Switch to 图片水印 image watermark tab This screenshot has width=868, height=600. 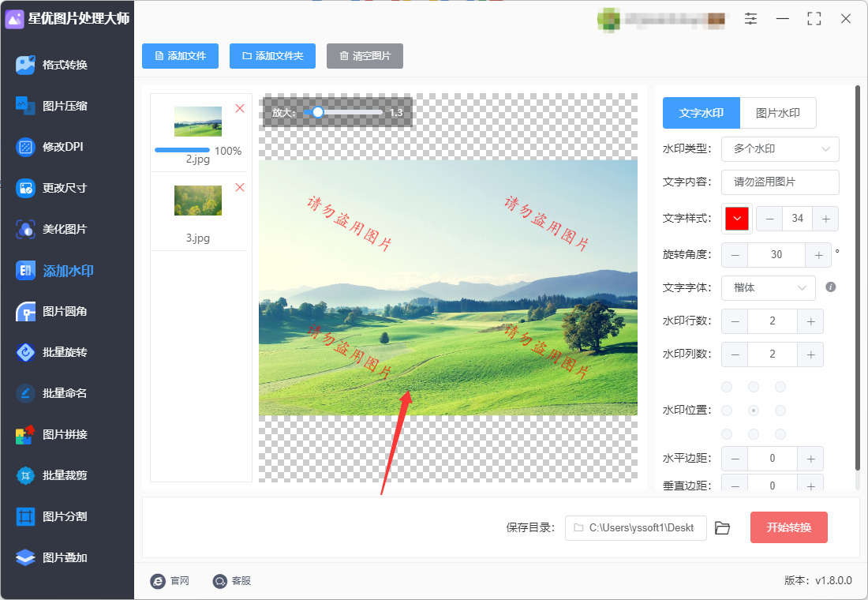click(x=778, y=113)
